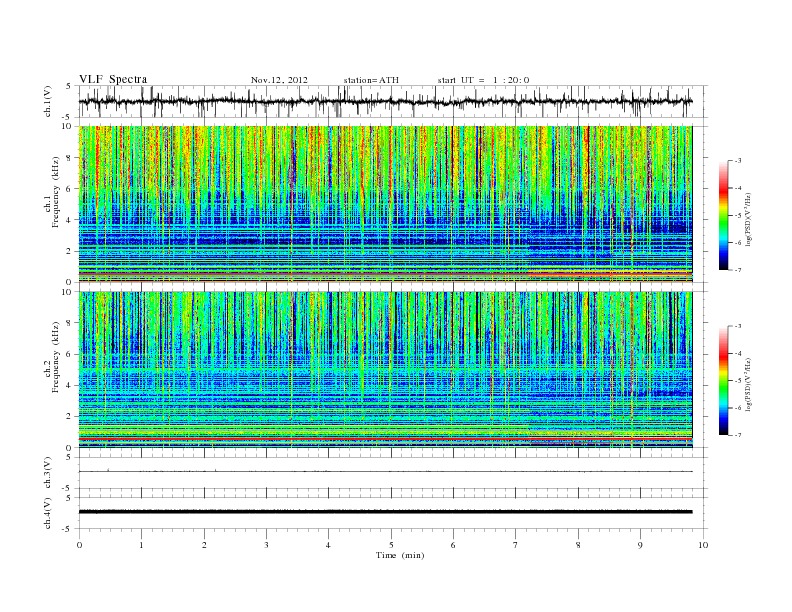The image size is (792, 612).
Task: Click the "start UT = 1 :20: 0" text
Action: click(483, 80)
